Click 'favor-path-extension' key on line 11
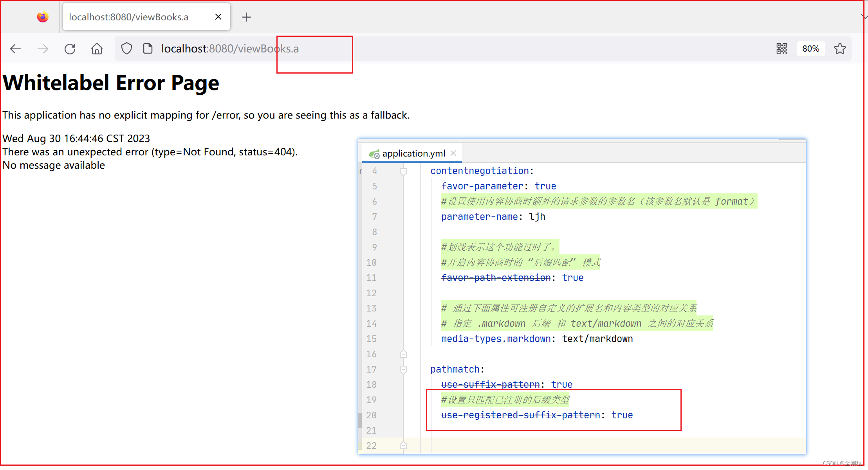 pyautogui.click(x=496, y=278)
